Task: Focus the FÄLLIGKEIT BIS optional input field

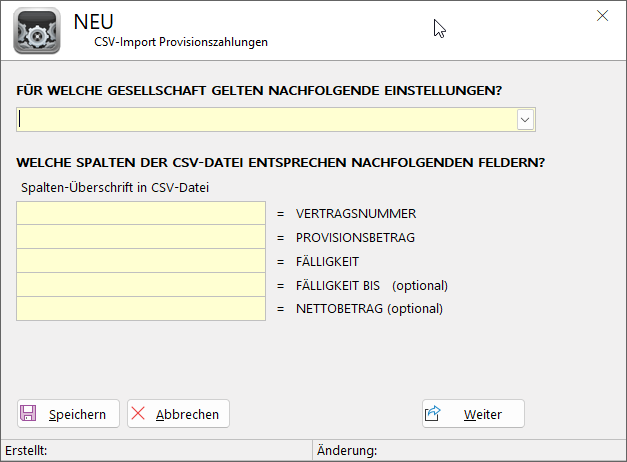Action: click(x=141, y=285)
